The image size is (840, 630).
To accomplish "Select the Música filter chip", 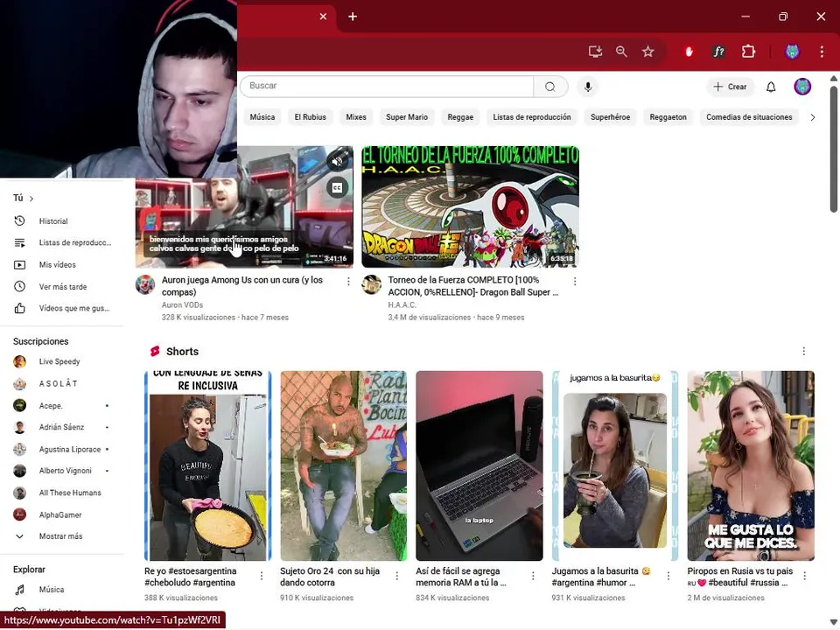I will click(x=262, y=116).
